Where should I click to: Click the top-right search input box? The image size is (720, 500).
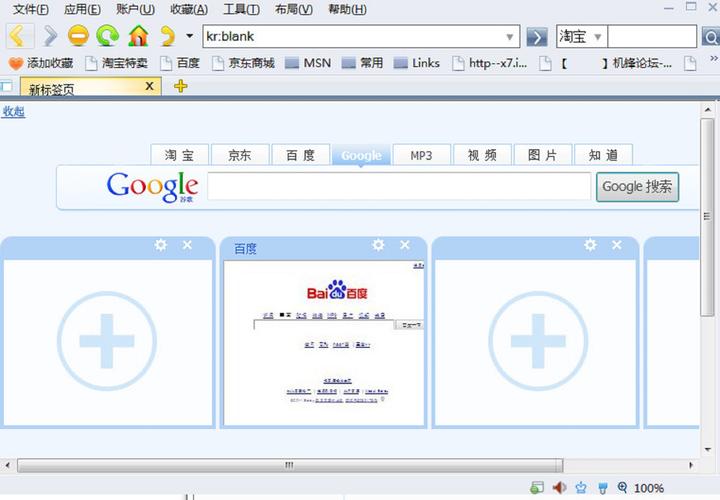tap(652, 36)
